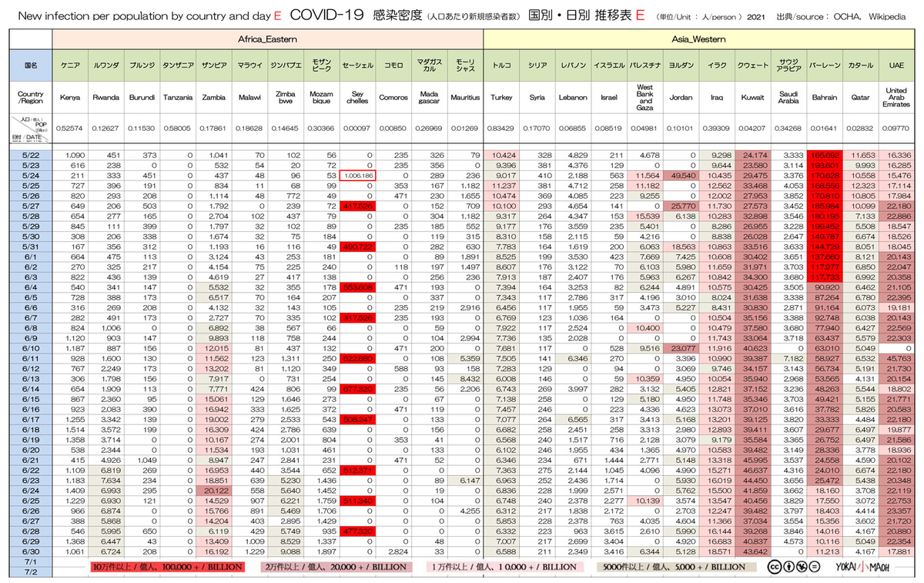The image size is (924, 583).
Task: Select the Asia_Western group header
Action: tap(698, 39)
